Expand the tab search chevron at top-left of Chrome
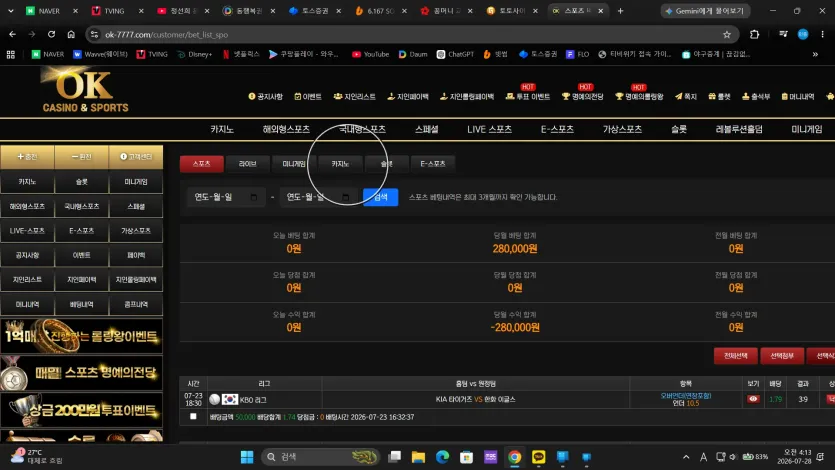Viewport: 835px width, 470px height. click(x=11, y=11)
